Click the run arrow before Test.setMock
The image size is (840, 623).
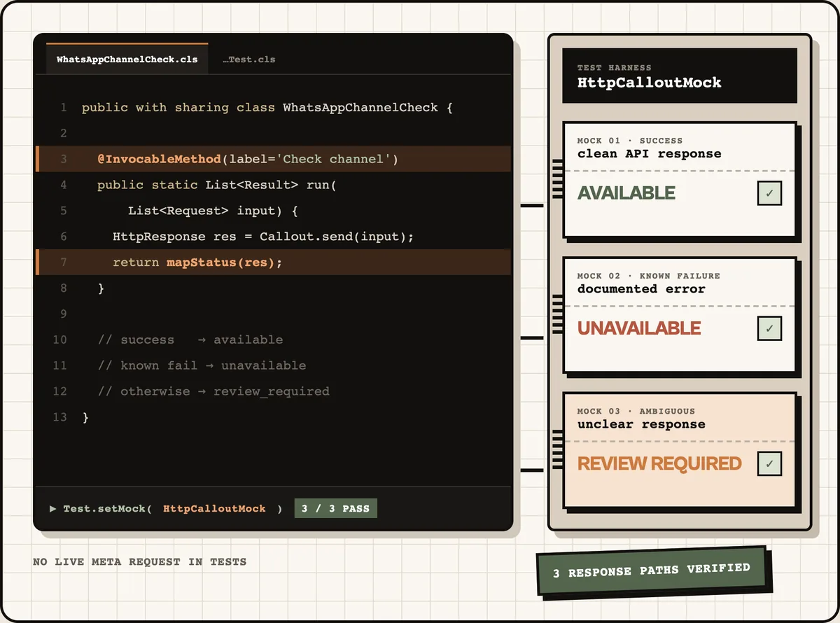pos(53,509)
